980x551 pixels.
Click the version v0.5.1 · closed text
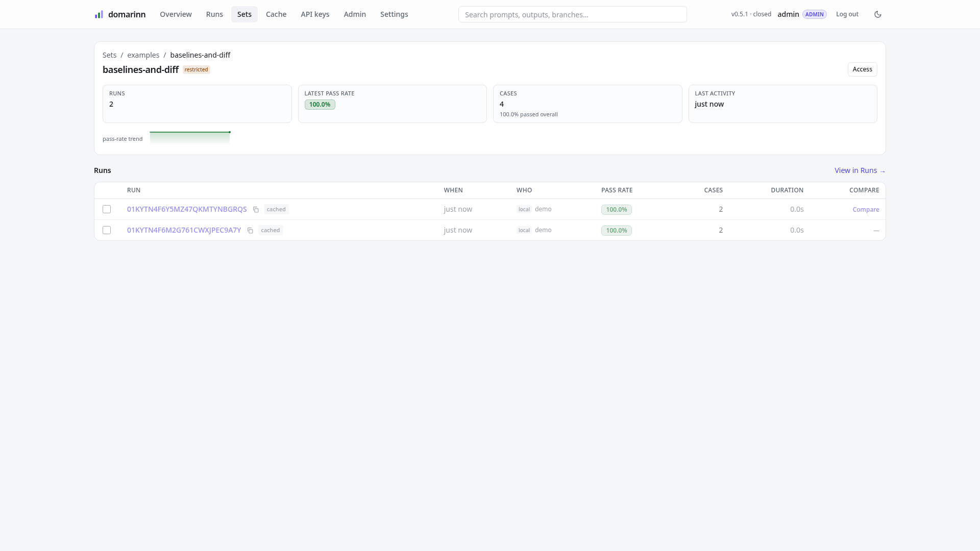coord(751,14)
